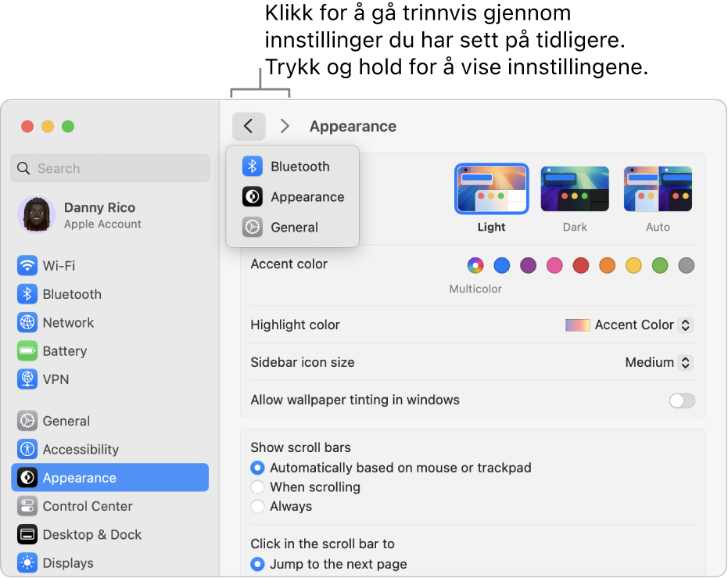The image size is (728, 578).
Task: Toggle Allow wallpaper tinting in windows
Action: pos(682,400)
